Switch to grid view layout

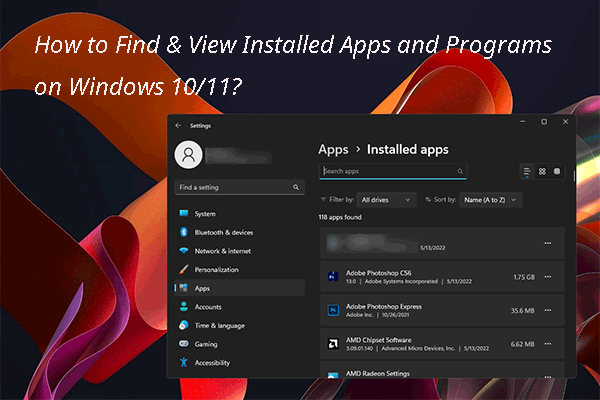tap(542, 171)
